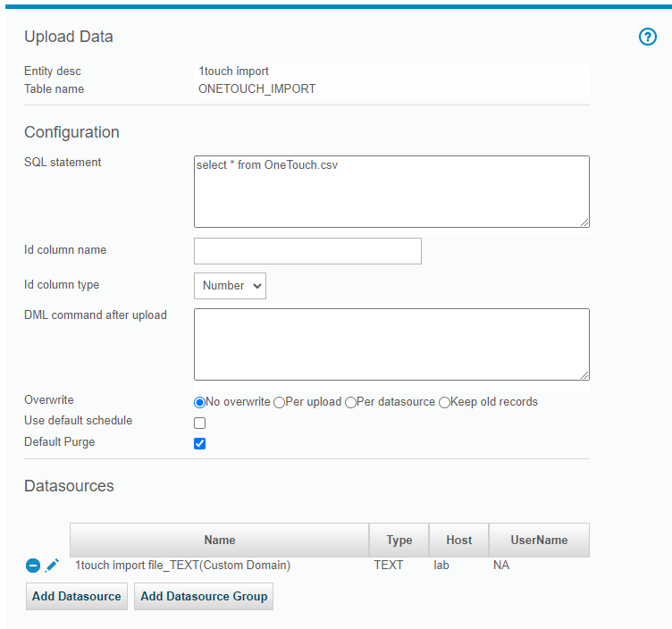672x629 pixels.
Task: Click the SQL statement box resize handle
Action: point(584,222)
